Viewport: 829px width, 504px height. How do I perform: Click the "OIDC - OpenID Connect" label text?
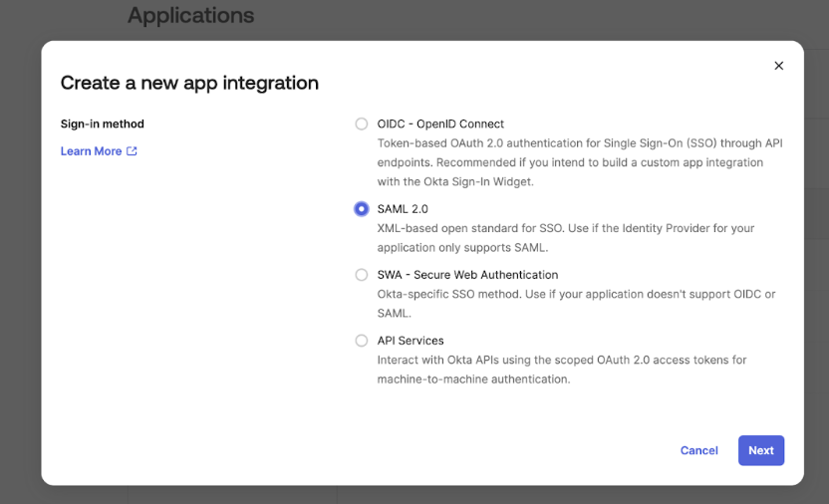point(440,125)
